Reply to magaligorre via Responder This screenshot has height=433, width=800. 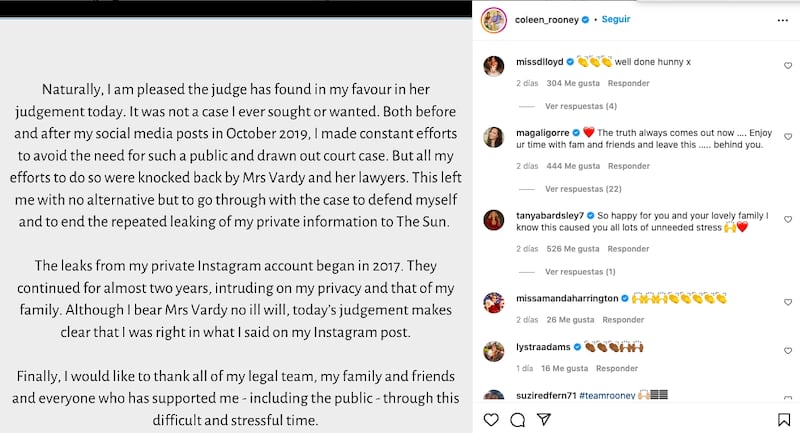[x=629, y=166]
